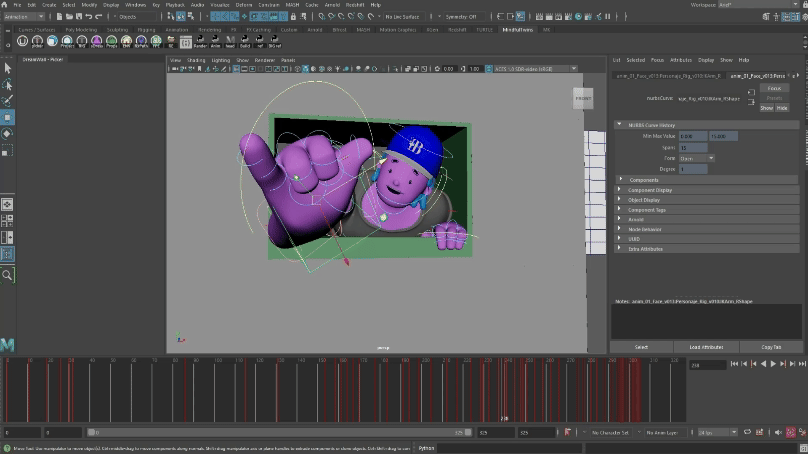
Task: Toggle auto keyframe button at bottom right
Action: [791, 432]
